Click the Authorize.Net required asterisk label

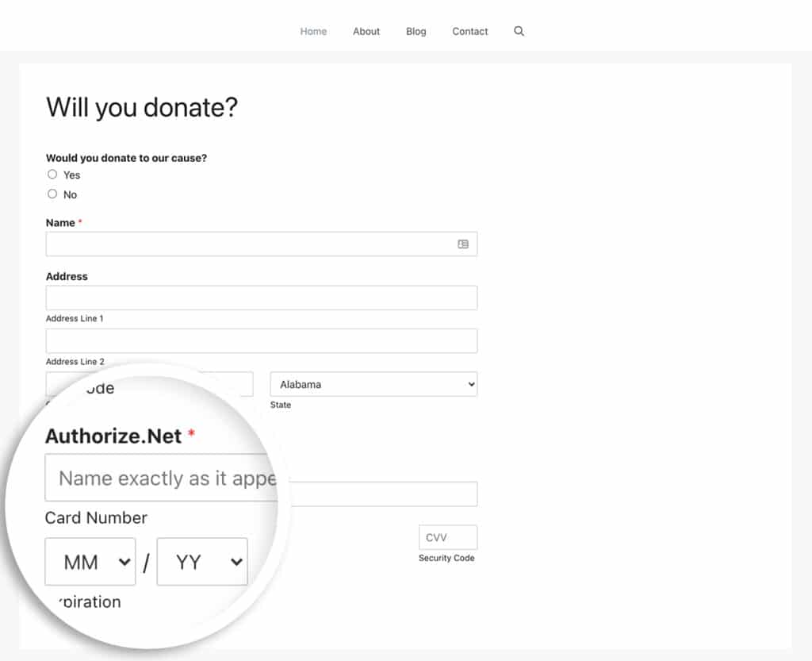pyautogui.click(x=190, y=432)
